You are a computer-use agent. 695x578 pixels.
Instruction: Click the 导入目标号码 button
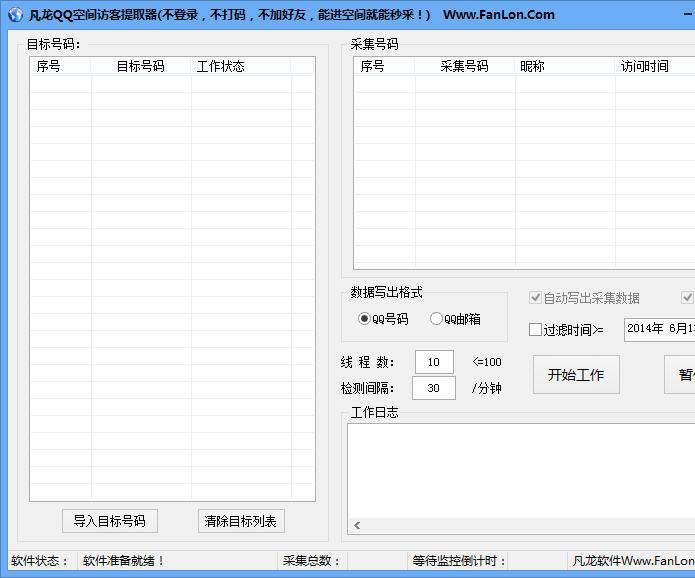pos(109,521)
